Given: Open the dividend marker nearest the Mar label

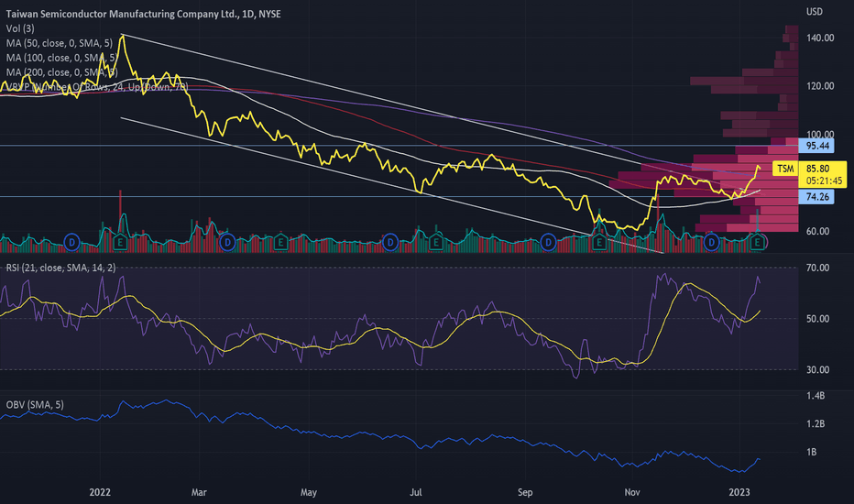Looking at the screenshot, I should (227, 242).
